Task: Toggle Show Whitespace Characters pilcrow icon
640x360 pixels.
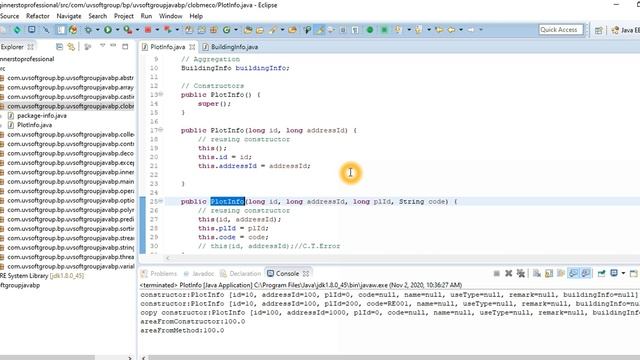Action: (355, 30)
